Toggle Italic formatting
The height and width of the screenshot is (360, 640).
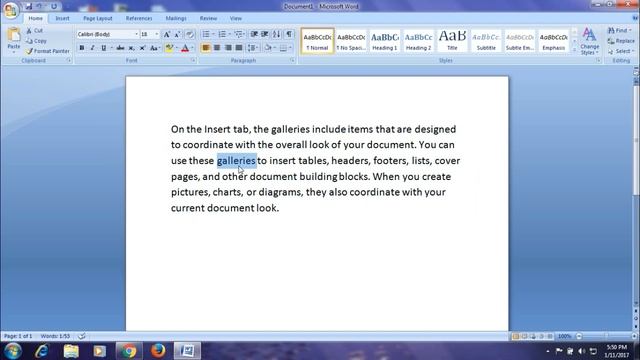[93, 48]
